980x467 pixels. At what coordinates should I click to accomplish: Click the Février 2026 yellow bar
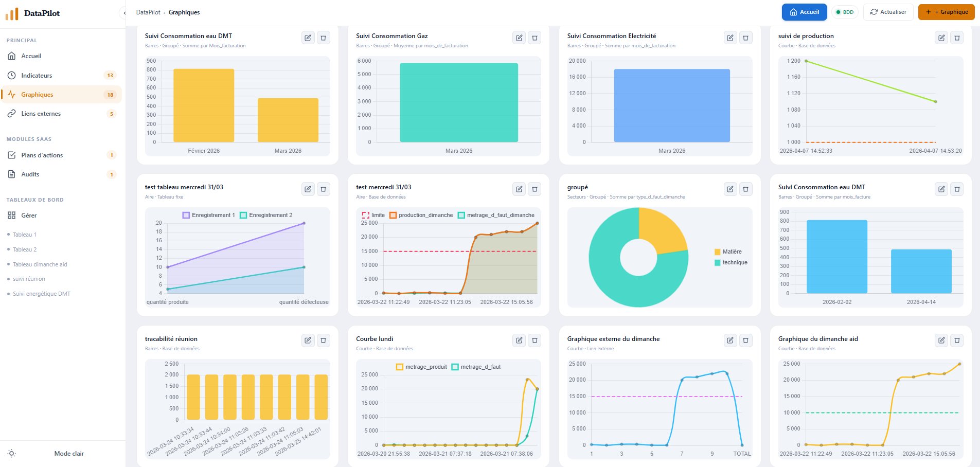(x=204, y=105)
